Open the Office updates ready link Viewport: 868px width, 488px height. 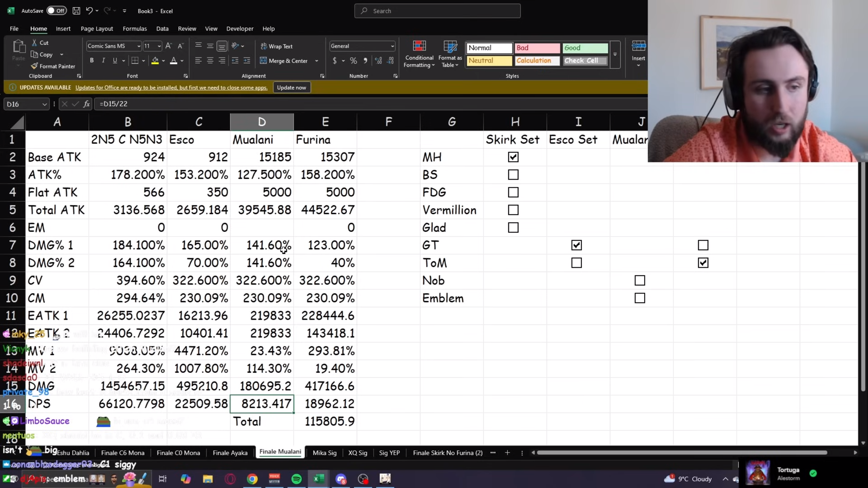[171, 88]
